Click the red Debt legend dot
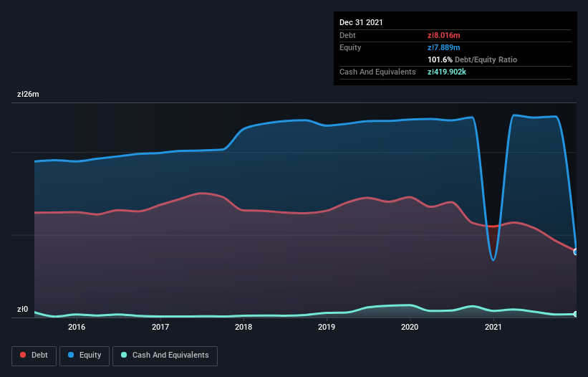 (x=23, y=355)
